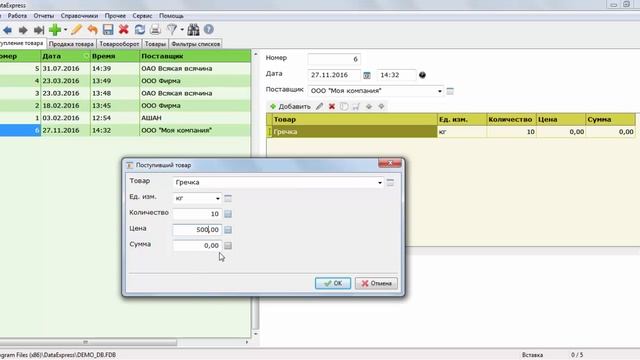640x360 pixels.
Task: Add a new record with green plus
Action: tap(55, 30)
